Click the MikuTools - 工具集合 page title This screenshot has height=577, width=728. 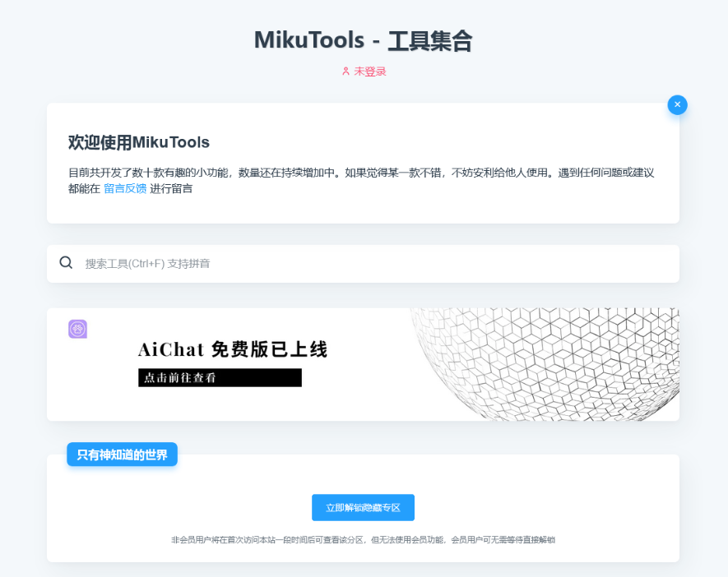point(363,40)
